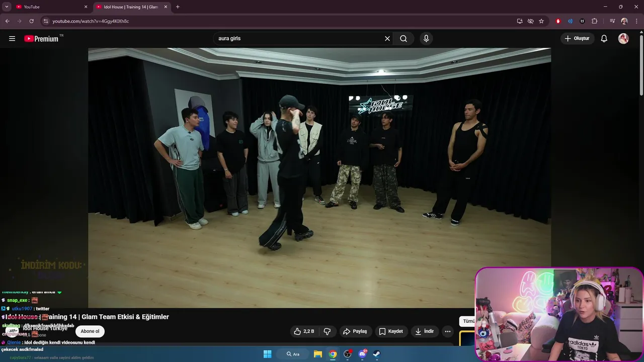Start voice search with the microphone
The image size is (644, 362).
point(426,39)
